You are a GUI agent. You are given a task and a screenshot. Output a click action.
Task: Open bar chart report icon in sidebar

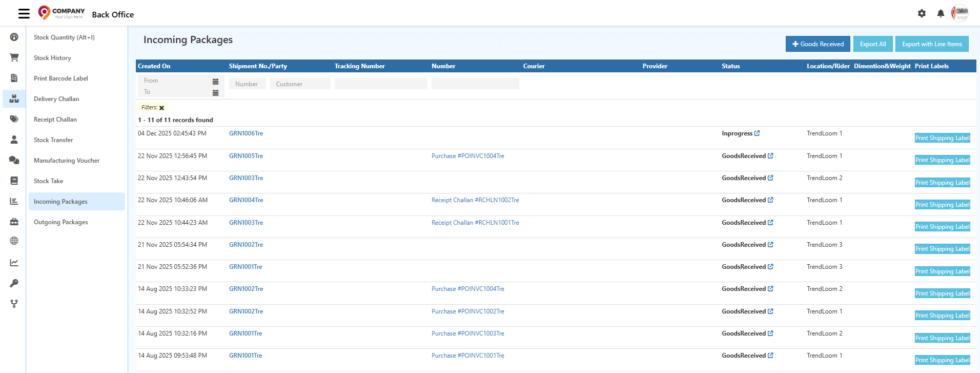(x=14, y=201)
